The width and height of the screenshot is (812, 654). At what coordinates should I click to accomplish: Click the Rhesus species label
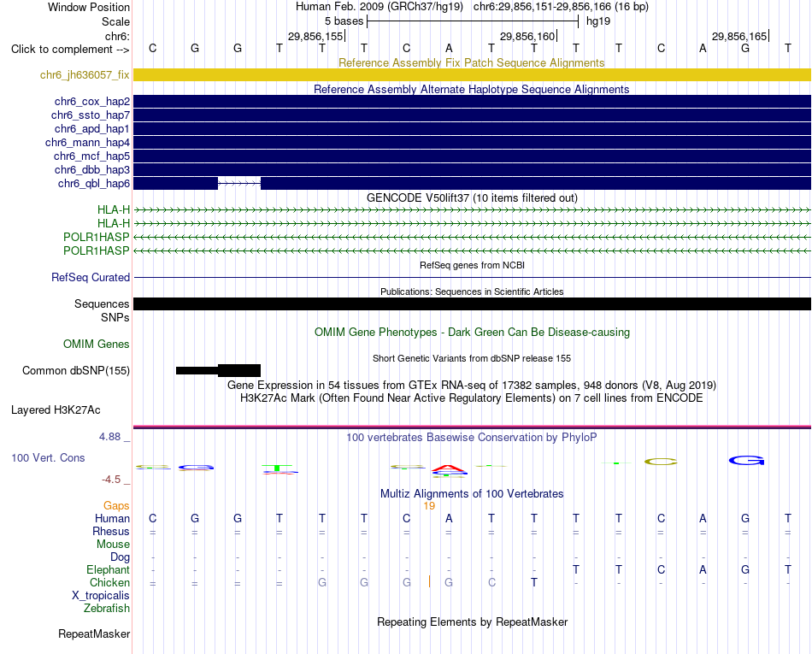point(111,531)
